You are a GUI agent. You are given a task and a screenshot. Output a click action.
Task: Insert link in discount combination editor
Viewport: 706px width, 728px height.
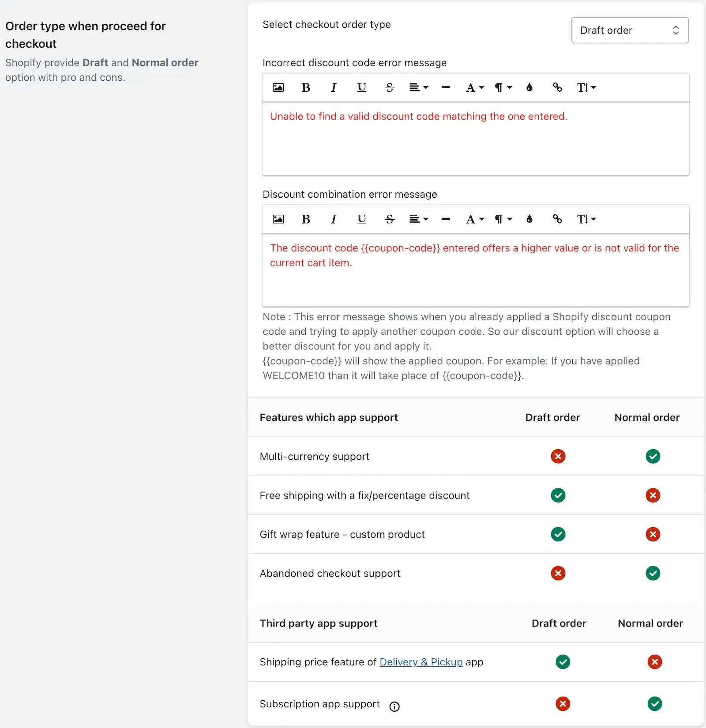pos(557,219)
